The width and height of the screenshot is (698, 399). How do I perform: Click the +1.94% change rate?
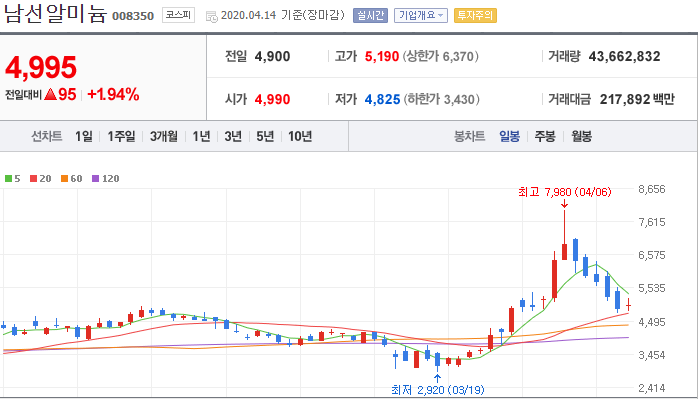click(114, 94)
